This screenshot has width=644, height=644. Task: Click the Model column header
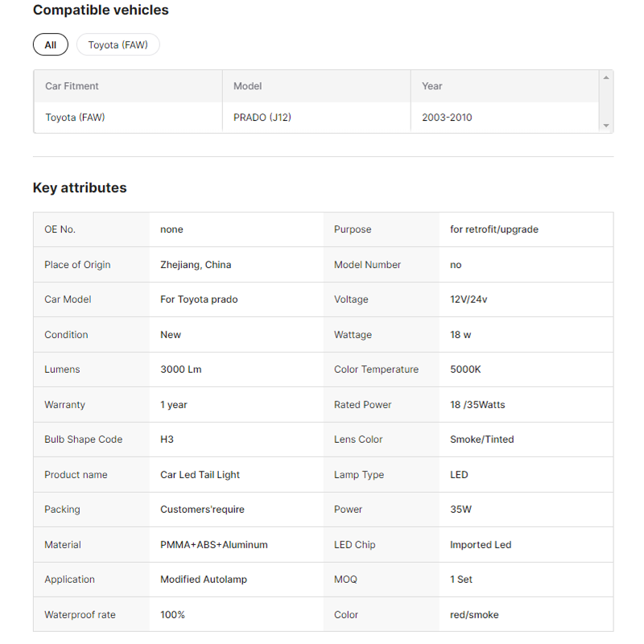click(247, 86)
